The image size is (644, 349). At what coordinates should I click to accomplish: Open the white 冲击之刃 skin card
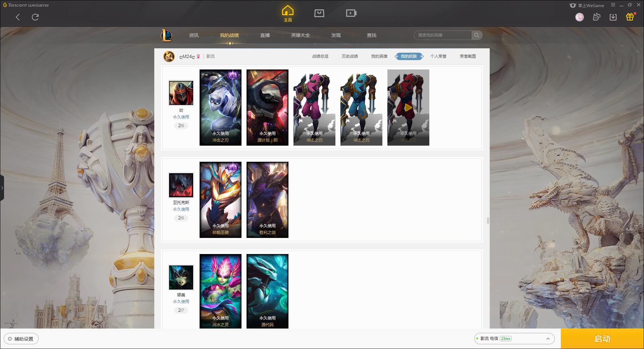pos(220,107)
